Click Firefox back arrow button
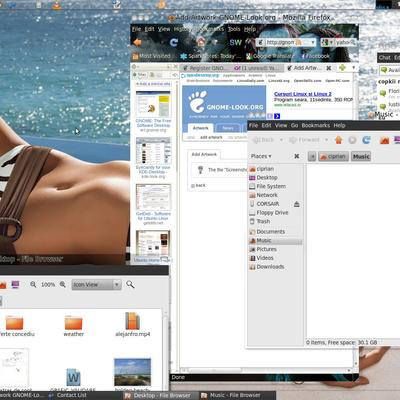 click(x=137, y=42)
